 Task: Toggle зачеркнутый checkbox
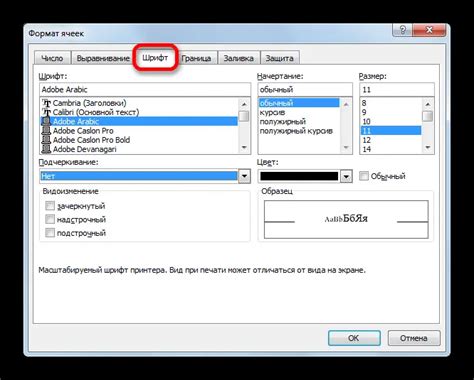(x=50, y=206)
